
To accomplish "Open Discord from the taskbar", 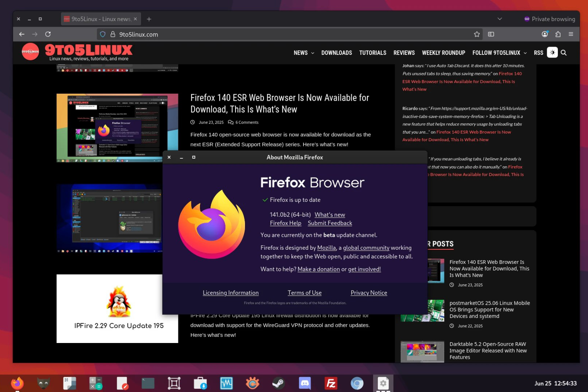I will point(305,383).
